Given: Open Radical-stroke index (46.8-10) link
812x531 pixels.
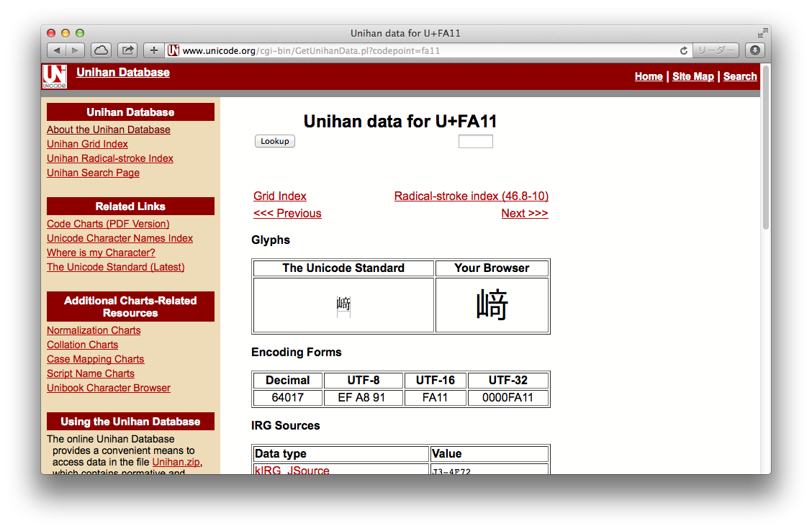Looking at the screenshot, I should point(472,196).
